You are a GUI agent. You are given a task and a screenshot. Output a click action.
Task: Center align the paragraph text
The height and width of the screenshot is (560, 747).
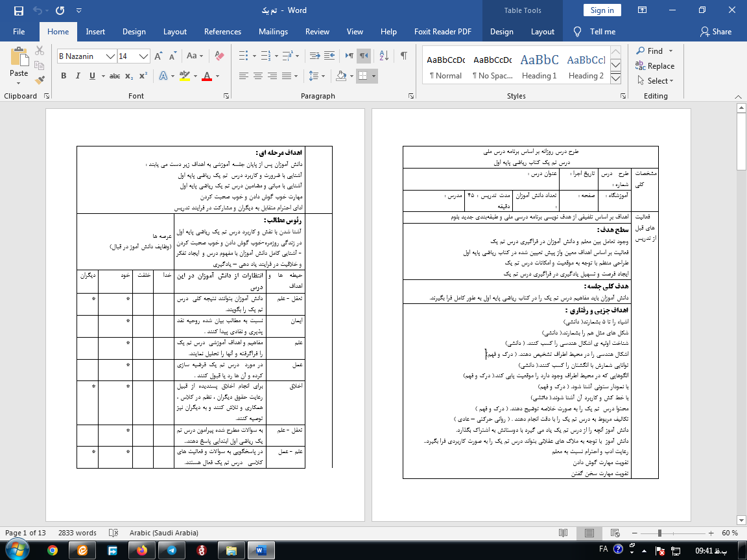tap(258, 76)
